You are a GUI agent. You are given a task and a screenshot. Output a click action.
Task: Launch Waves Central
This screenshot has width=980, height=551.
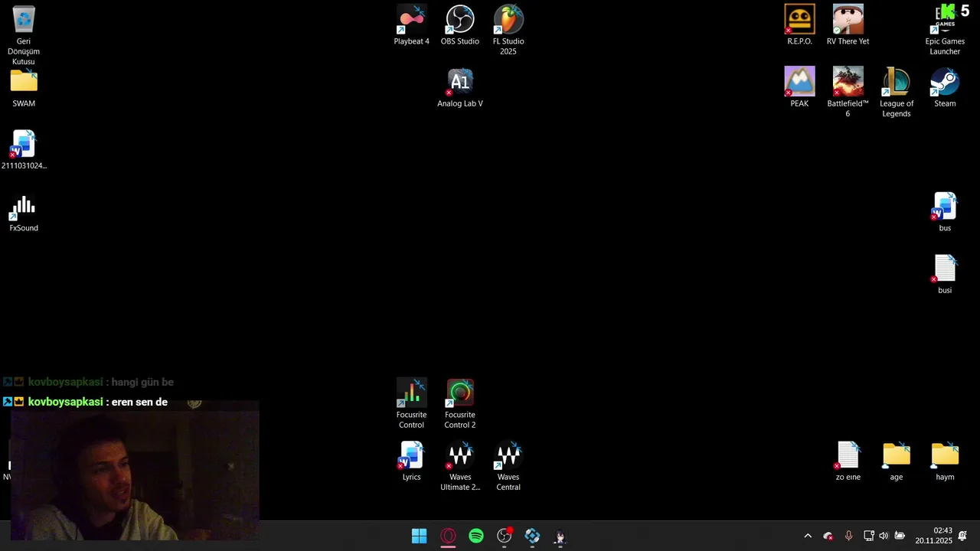[508, 467]
